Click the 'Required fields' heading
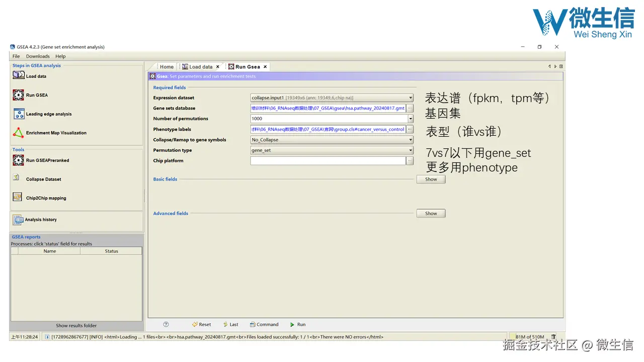This screenshot has width=644, height=362. coord(170,87)
